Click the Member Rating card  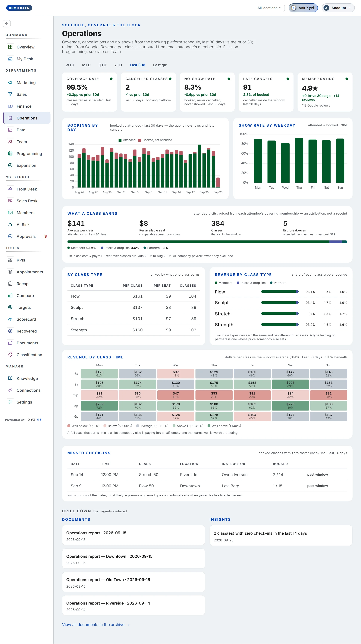click(325, 92)
